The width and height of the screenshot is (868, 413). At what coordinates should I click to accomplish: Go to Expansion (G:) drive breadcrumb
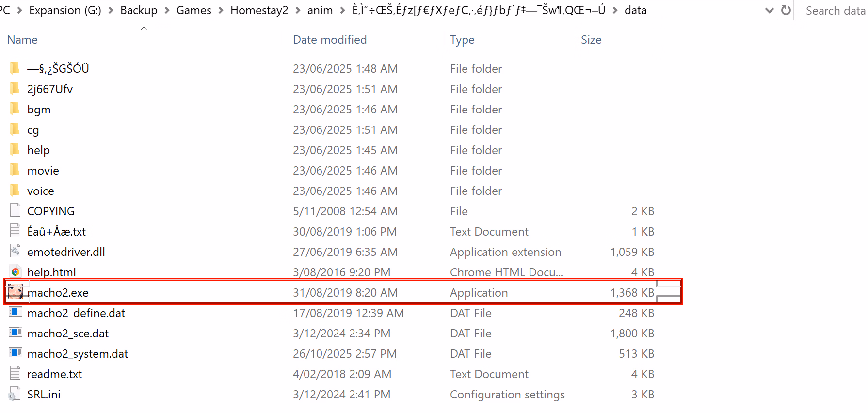pos(65,10)
